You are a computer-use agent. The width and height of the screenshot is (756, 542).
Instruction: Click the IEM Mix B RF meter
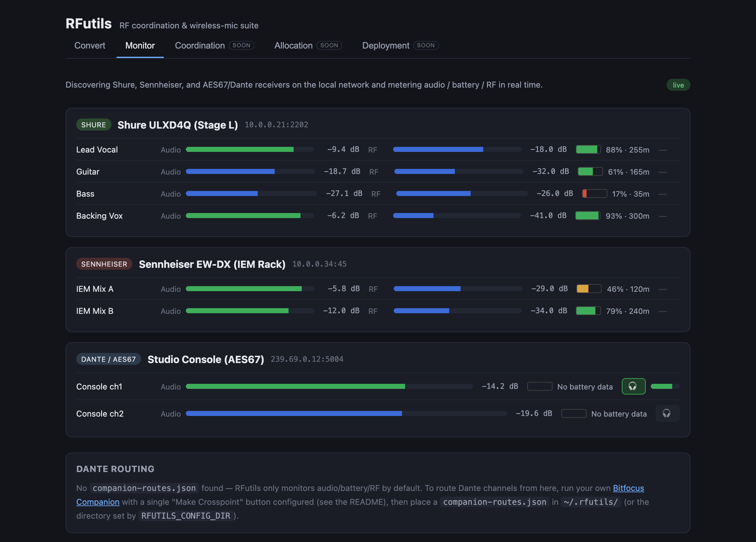[x=458, y=311]
